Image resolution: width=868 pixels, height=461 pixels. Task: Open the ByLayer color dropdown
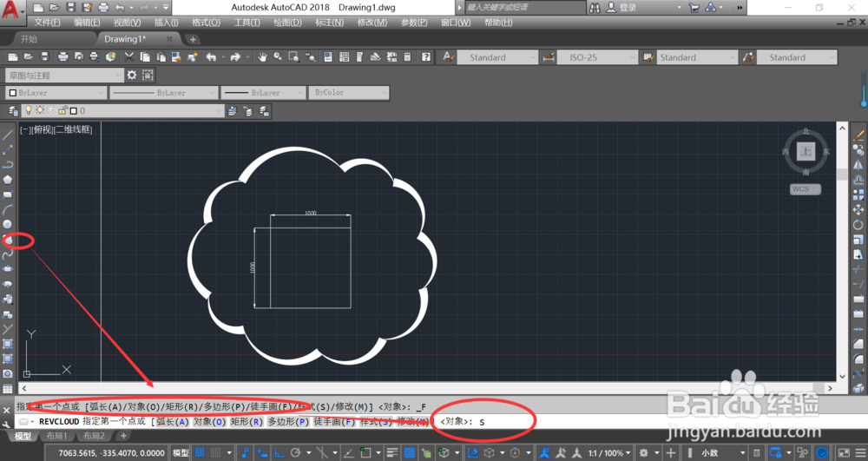pyautogui.click(x=56, y=92)
